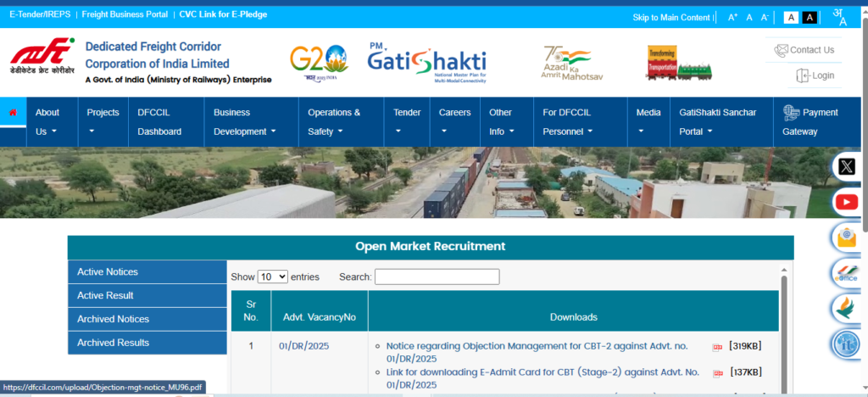Viewport: 868px width, 397px height.
Task: Click the PDF icon beside 319KB
Action: 717,347
